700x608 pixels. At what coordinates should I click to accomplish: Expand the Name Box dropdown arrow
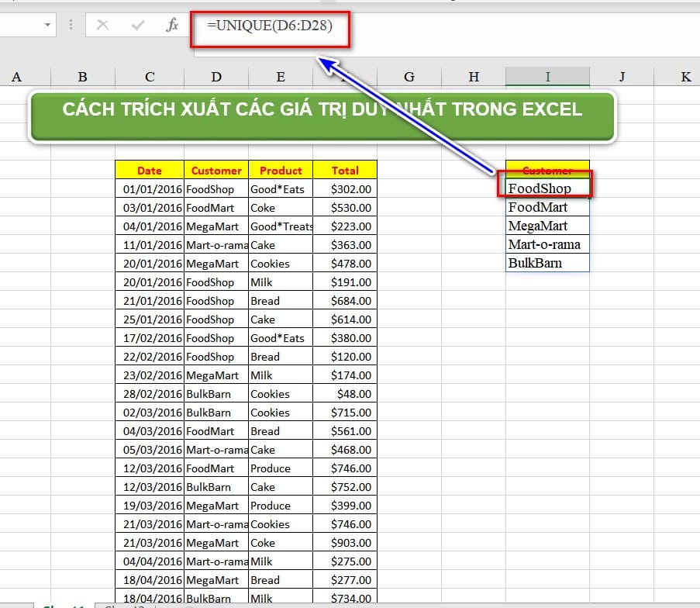48,26
